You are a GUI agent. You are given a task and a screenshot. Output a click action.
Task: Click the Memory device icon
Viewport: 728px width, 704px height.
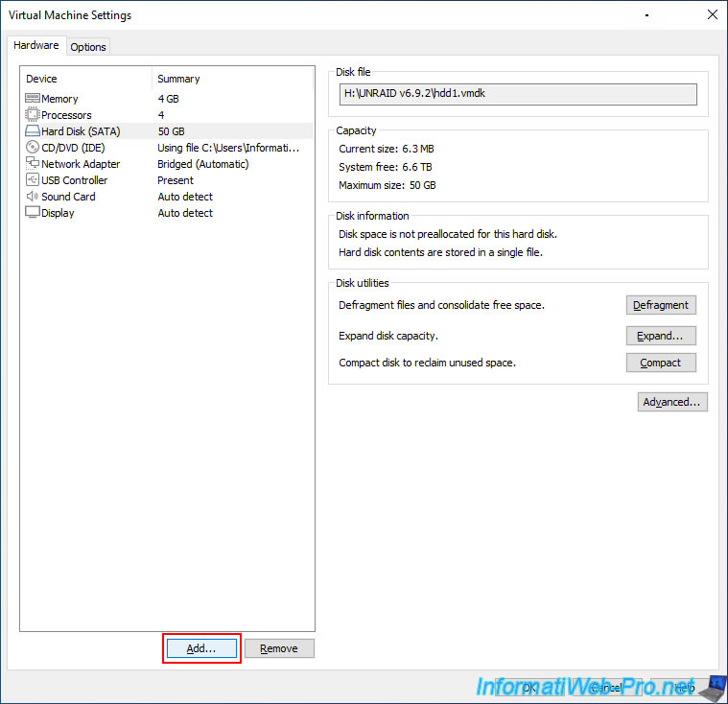(32, 99)
